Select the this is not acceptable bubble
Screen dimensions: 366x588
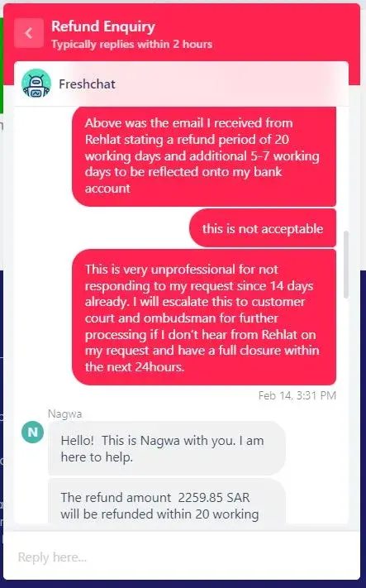click(x=263, y=228)
